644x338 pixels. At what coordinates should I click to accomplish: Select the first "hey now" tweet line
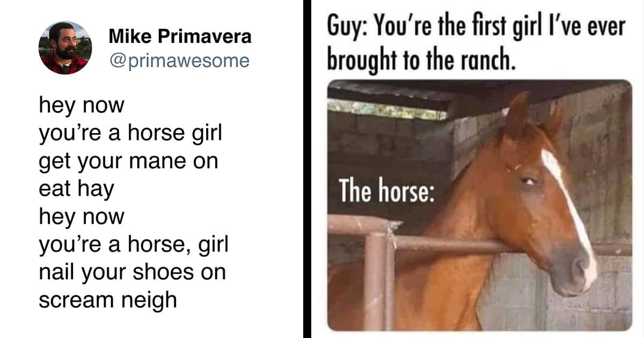pyautogui.click(x=81, y=105)
